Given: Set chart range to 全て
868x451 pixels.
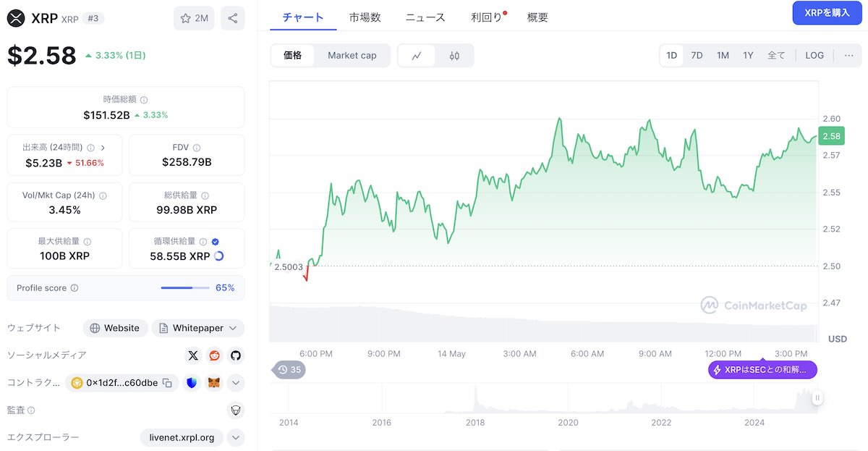Looking at the screenshot, I should point(776,56).
